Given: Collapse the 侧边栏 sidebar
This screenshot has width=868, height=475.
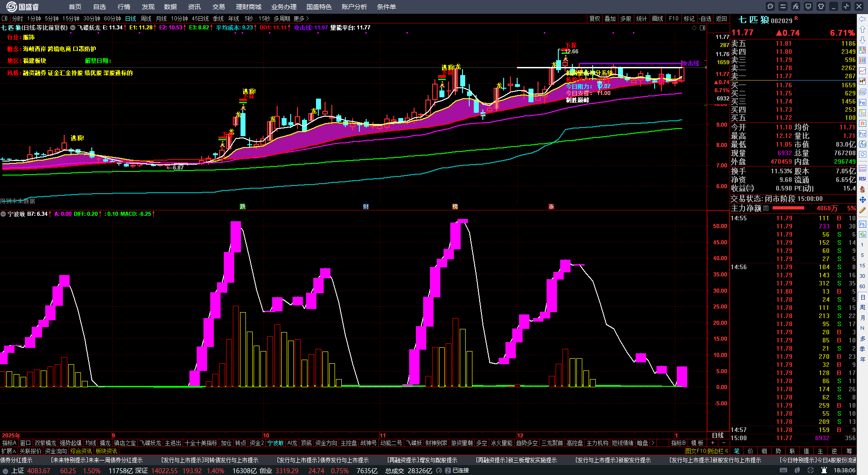Looking at the screenshot, I should [718, 451].
